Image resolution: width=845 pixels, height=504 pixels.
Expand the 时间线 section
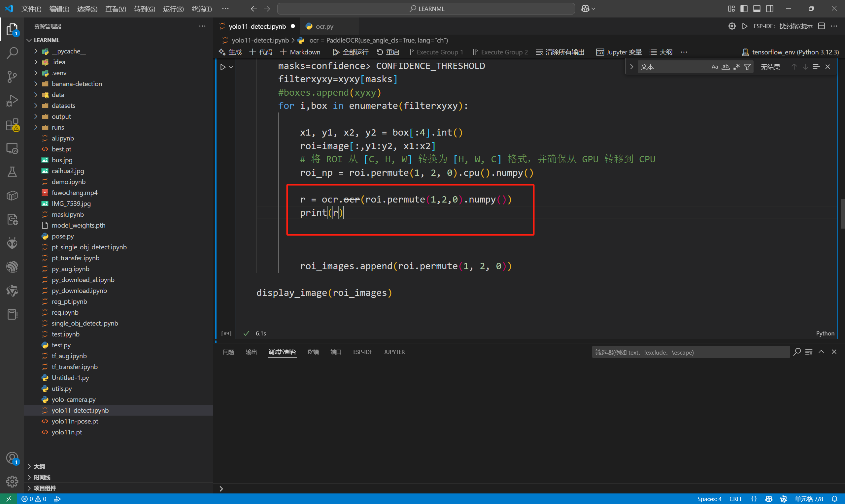point(42,477)
